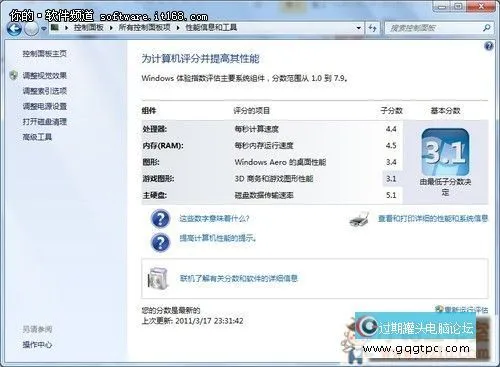Image resolution: width=500 pixels, height=367 pixels.
Task: Click the question icon beside 这些数字意味着什么
Action: tap(160, 219)
